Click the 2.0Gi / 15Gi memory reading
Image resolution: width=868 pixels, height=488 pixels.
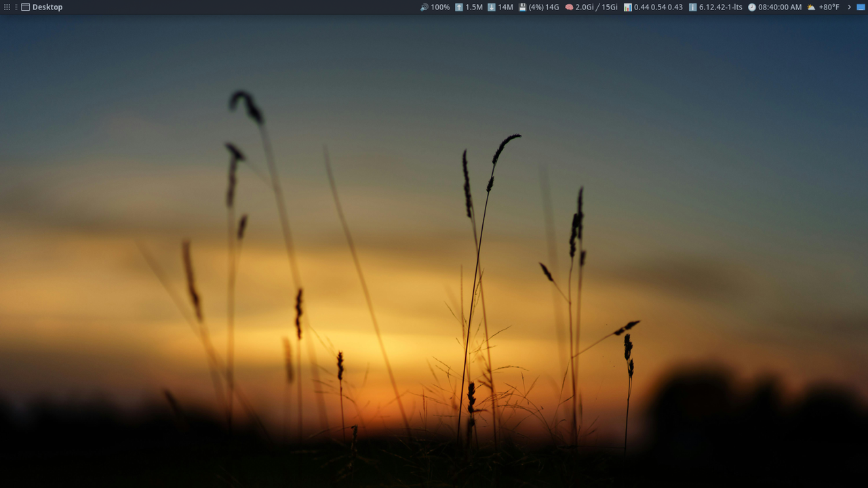tap(597, 7)
